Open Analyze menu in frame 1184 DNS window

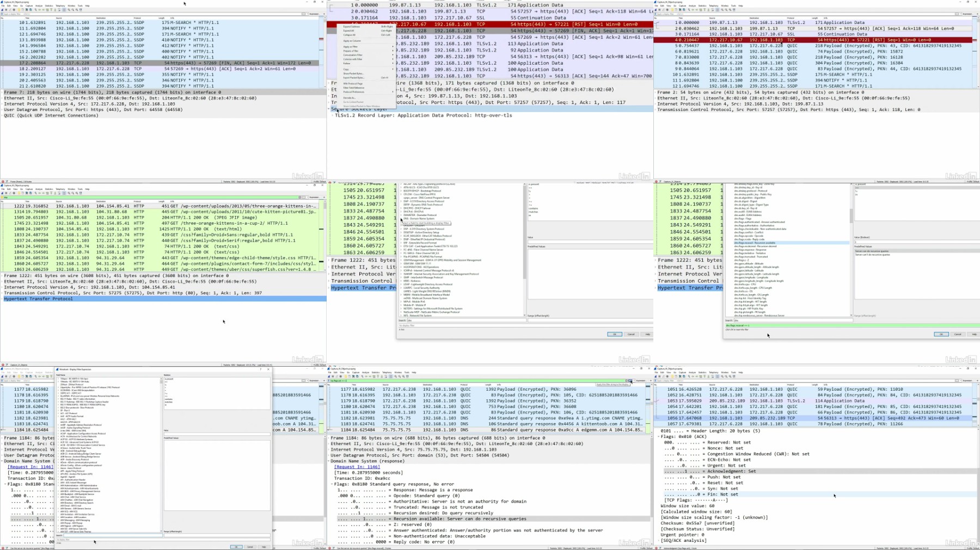(366, 373)
